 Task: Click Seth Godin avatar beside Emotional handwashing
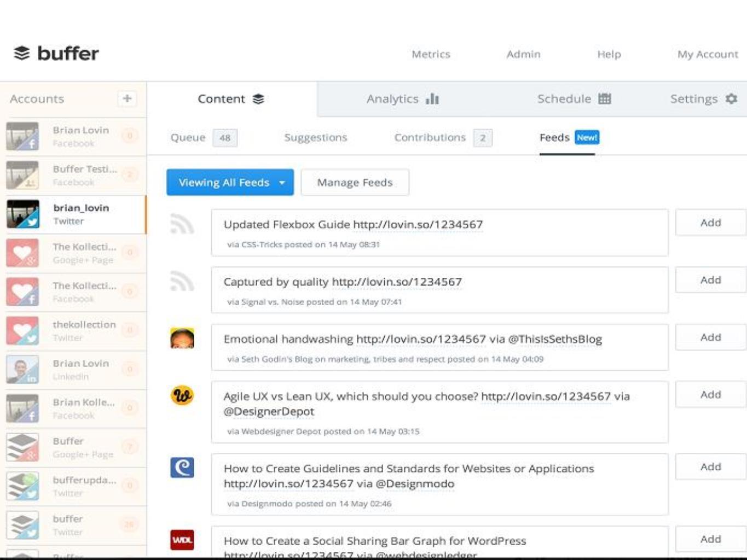[182, 339]
